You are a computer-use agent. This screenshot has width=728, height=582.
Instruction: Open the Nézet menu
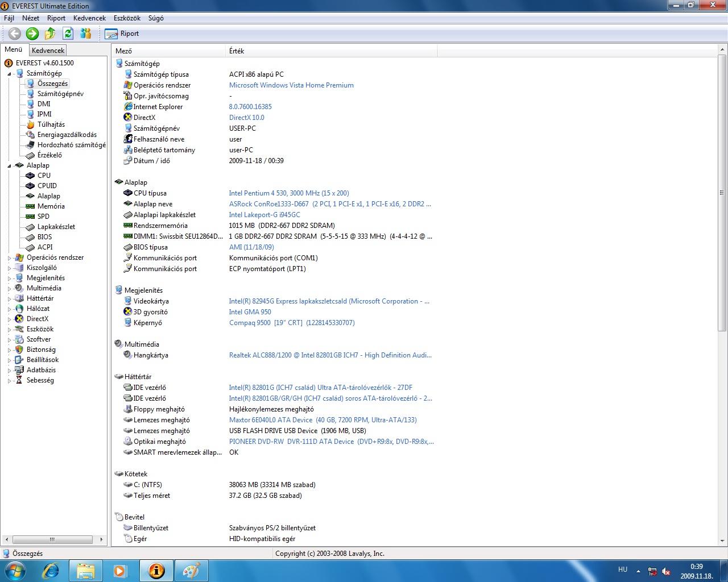coord(31,18)
